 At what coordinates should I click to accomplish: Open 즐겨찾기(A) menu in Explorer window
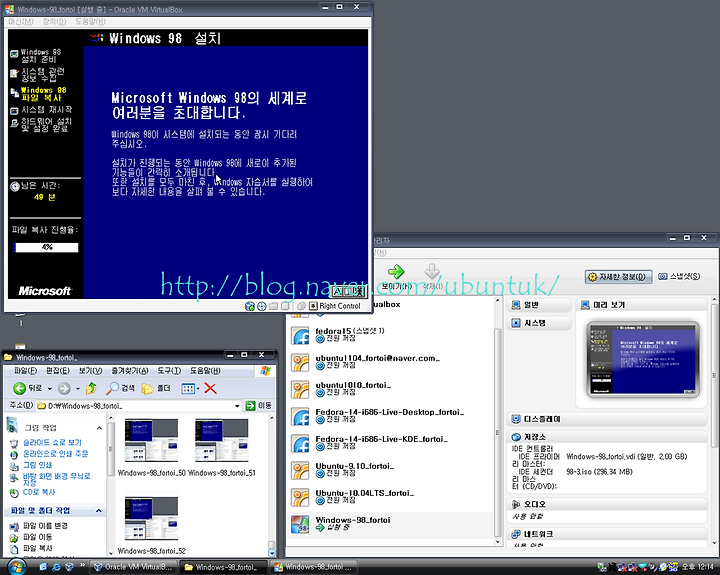coord(130,371)
